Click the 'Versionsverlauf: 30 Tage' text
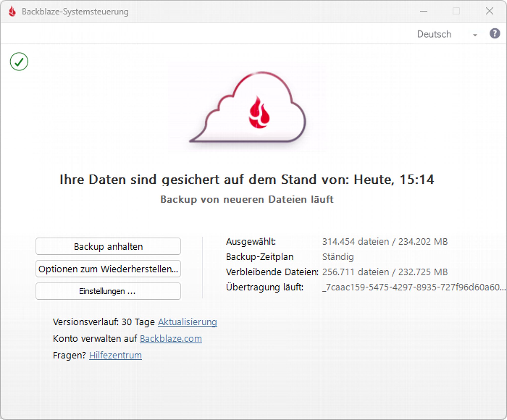 tap(104, 322)
